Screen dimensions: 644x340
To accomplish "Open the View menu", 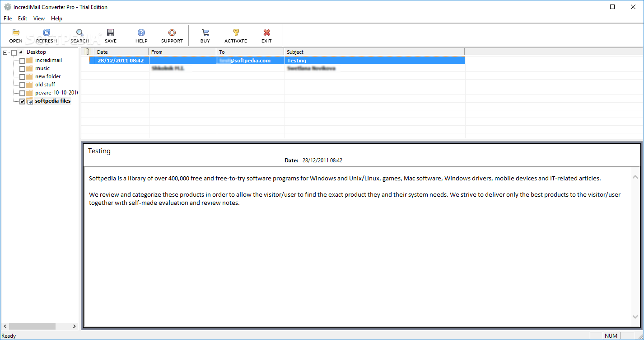I will click(39, 19).
